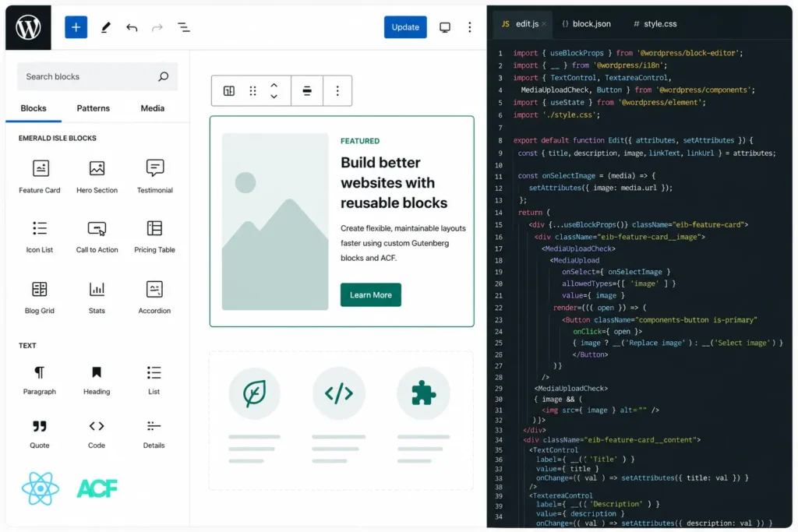Move the block up with chevron

click(x=274, y=85)
